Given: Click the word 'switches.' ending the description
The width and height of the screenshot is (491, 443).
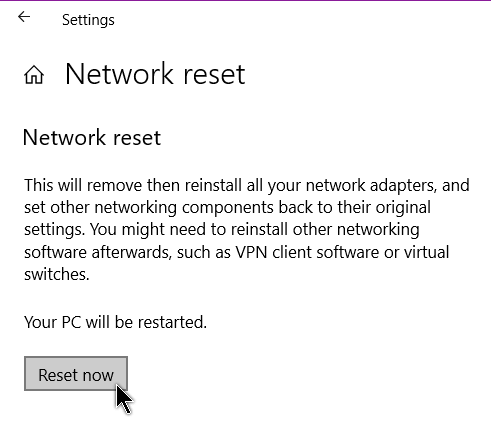Looking at the screenshot, I should pos(57,274).
